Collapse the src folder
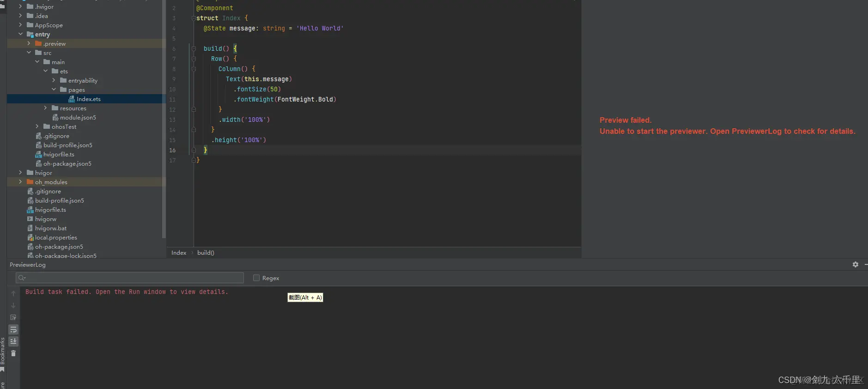Screen dimensions: 868x389 pyautogui.click(x=29, y=53)
